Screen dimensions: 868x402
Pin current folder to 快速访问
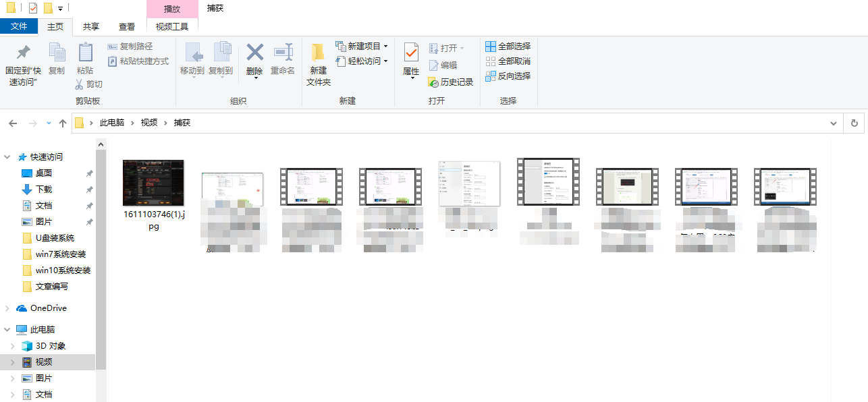tap(22, 62)
